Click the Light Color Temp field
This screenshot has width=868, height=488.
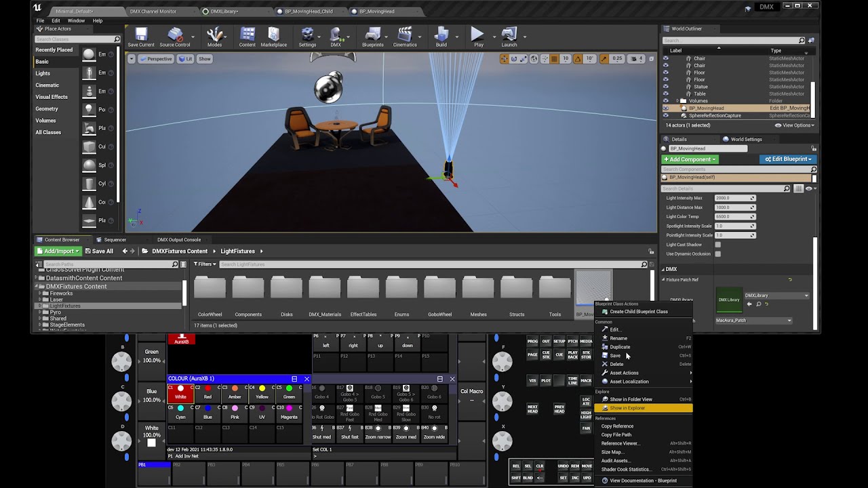tap(735, 217)
